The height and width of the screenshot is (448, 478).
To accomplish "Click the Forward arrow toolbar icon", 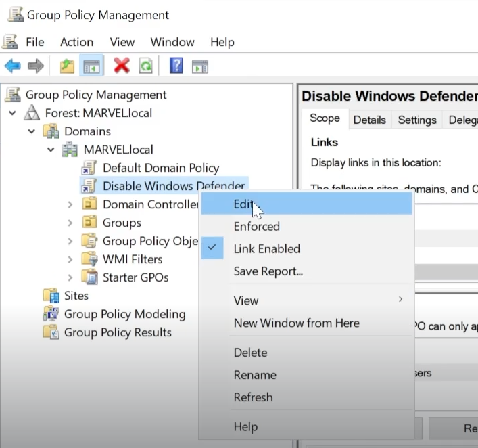I will 36,66.
